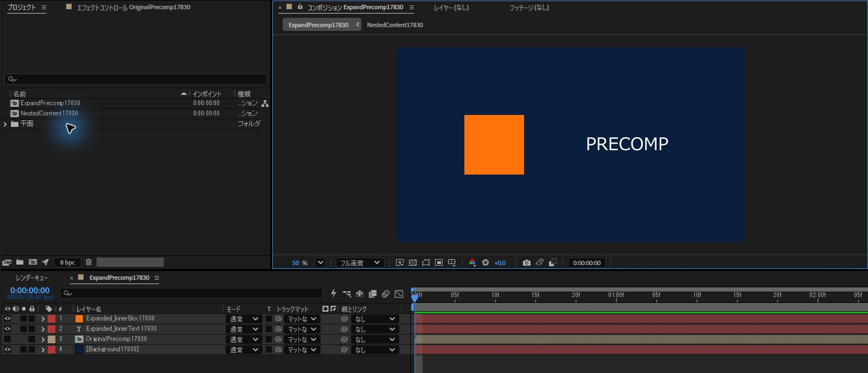Toggle Fast Previews icon in viewer
This screenshot has width=868, height=373.
point(400,263)
